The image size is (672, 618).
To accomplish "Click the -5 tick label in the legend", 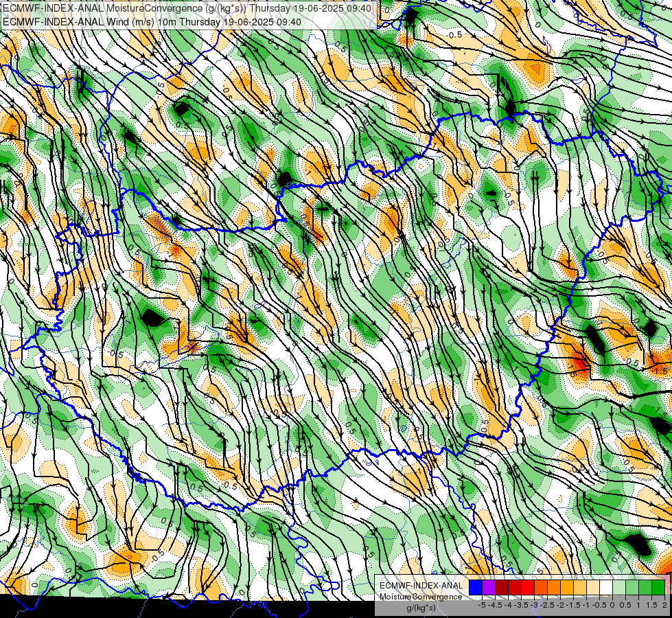I will 482,605.
